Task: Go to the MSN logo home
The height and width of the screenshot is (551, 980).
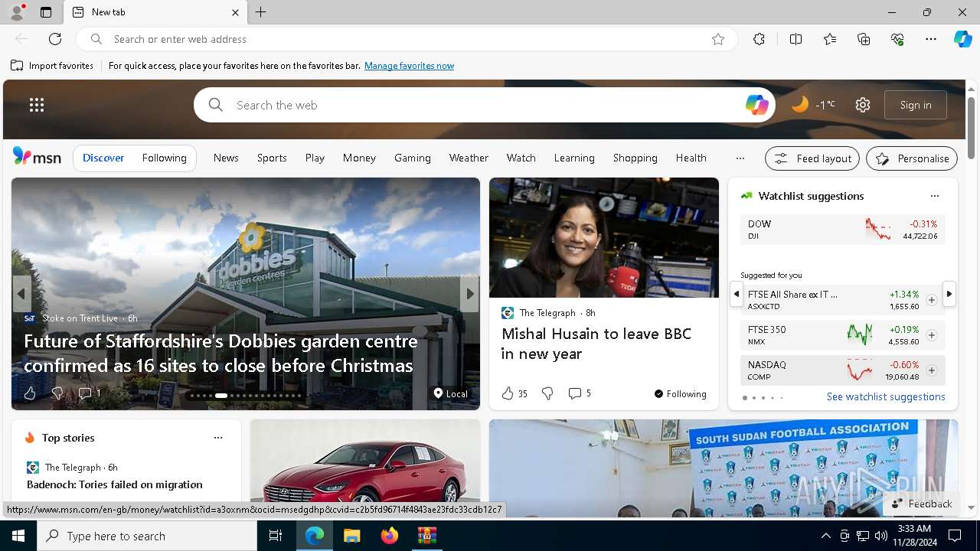Action: (37, 157)
